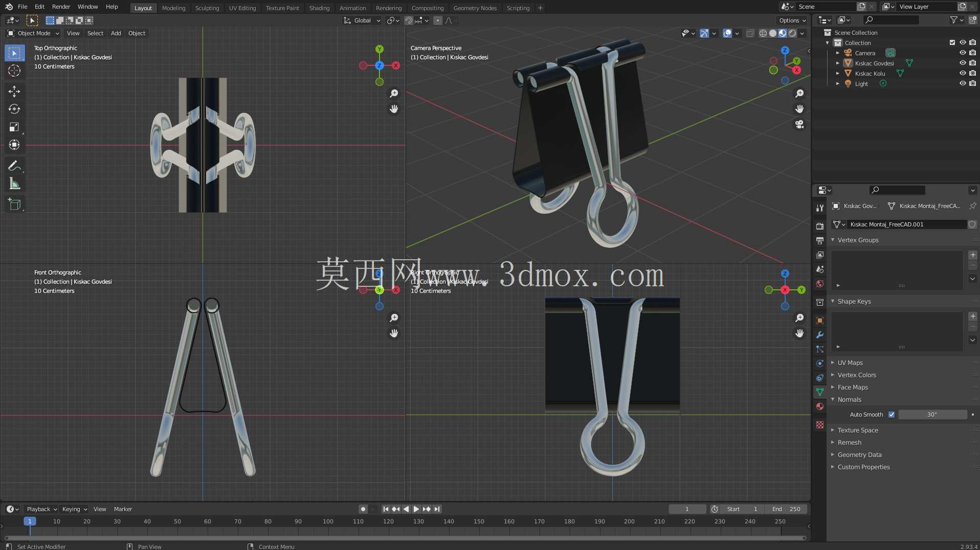Image resolution: width=980 pixels, height=550 pixels.
Task: Exclude Collection from view layer checkbox
Action: pyautogui.click(x=952, y=42)
